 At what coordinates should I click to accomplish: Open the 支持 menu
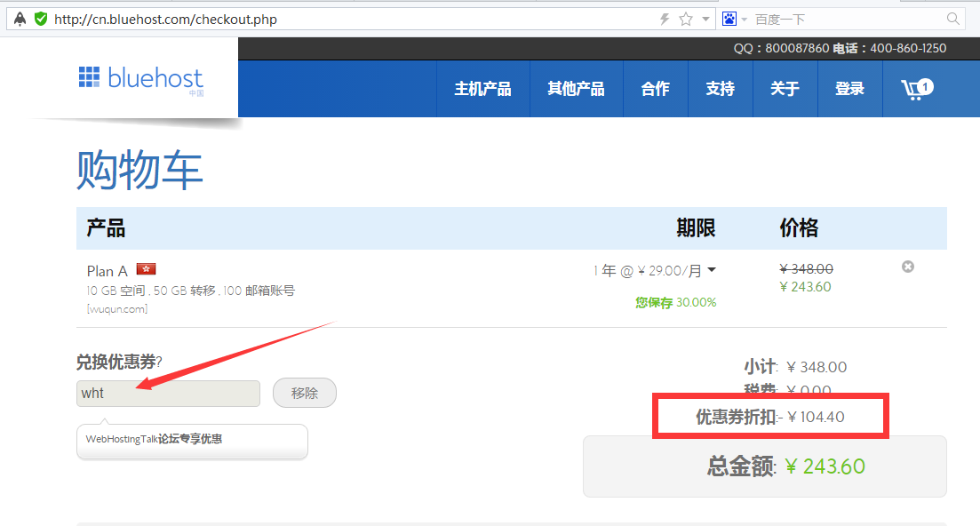coord(720,89)
